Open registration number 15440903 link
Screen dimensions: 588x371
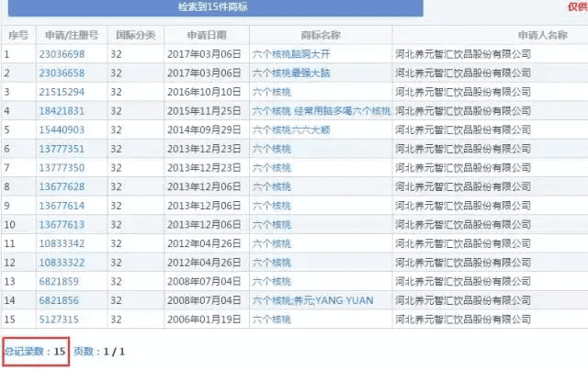[x=62, y=130]
